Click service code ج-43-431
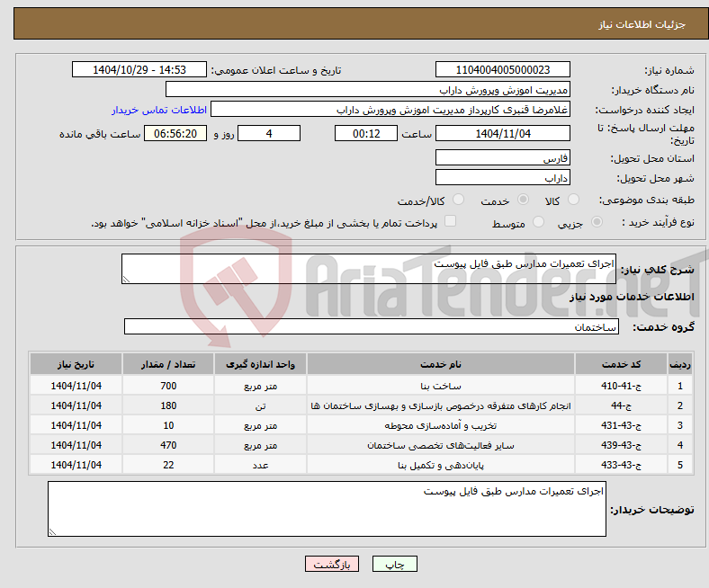Screen dimensions: 709x588 coord(622,425)
